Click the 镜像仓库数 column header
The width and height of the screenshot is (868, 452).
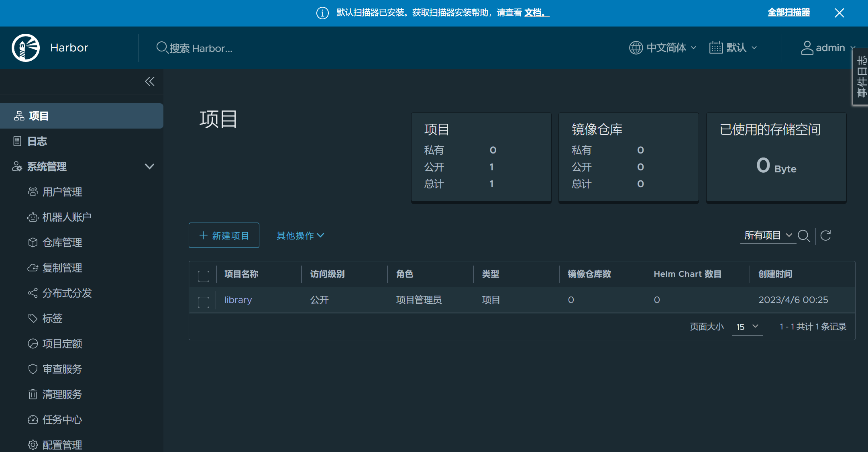(589, 274)
